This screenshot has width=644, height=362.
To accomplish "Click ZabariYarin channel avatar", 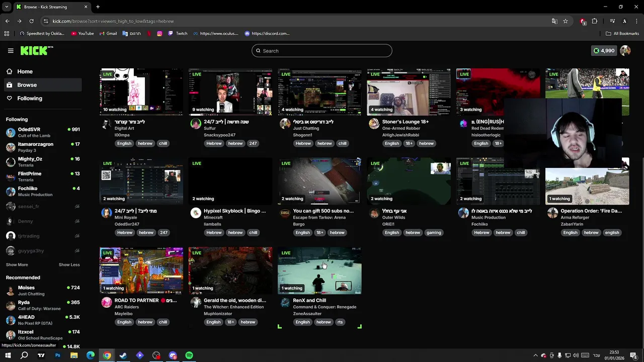I will [x=552, y=213].
